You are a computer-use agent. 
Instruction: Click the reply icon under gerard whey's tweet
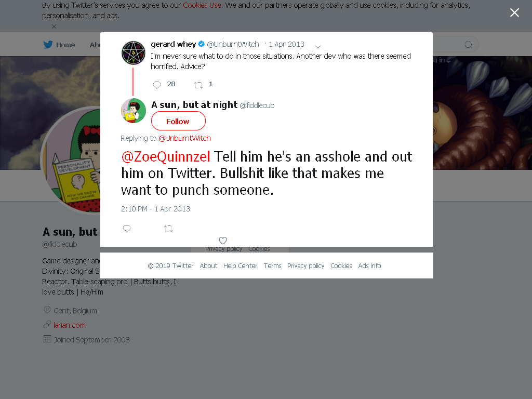click(157, 85)
